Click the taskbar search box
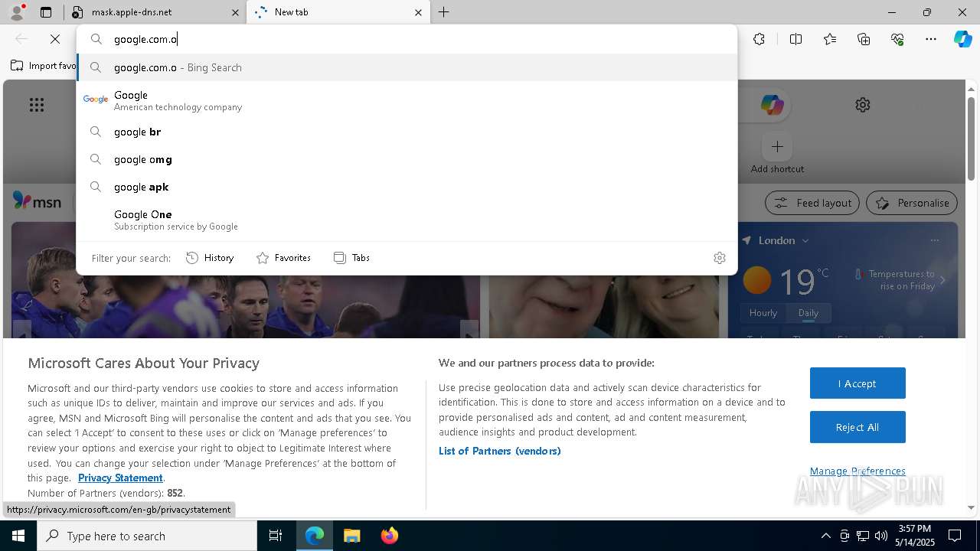Viewport: 980px width, 551px height. (147, 536)
